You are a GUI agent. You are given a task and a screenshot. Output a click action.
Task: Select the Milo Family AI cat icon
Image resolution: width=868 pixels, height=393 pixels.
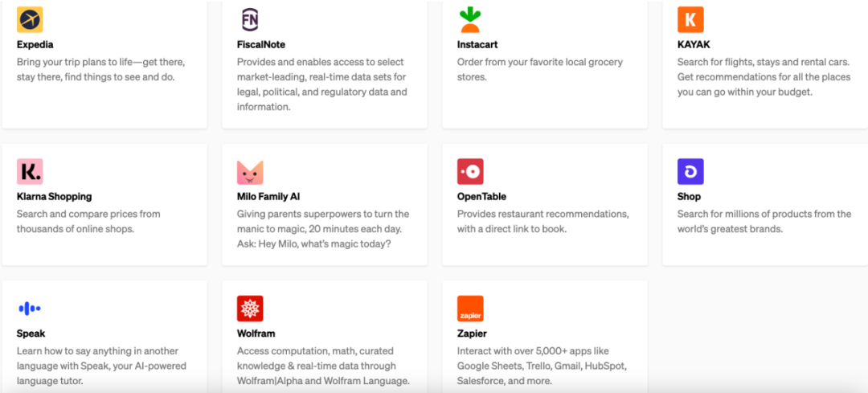pyautogui.click(x=250, y=172)
